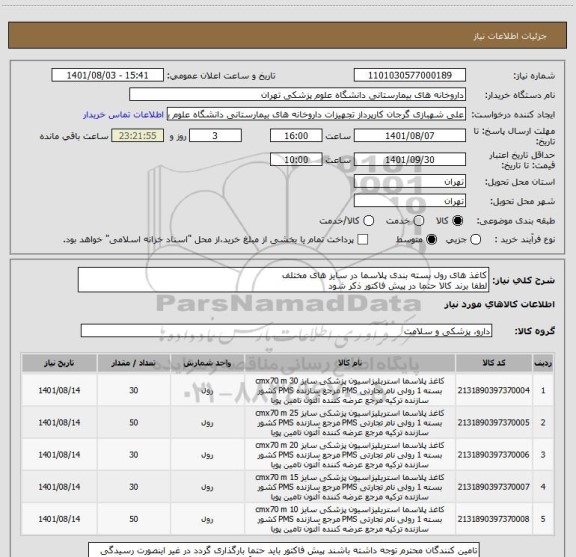
Task: Click the price validity date 1401/09/30
Action: [410, 159]
